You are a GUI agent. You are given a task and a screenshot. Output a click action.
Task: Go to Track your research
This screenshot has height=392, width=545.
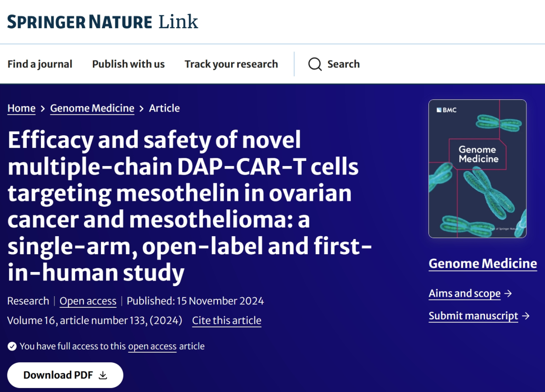point(231,64)
